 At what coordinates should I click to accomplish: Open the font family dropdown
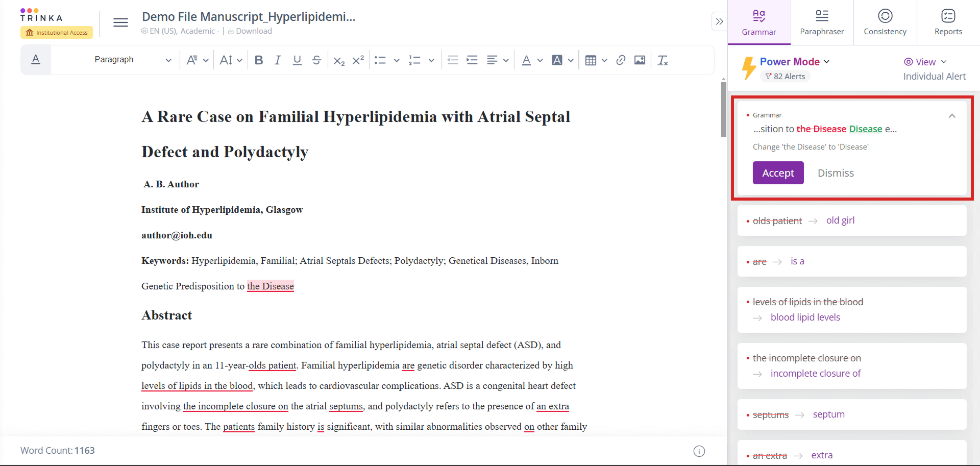coord(197,60)
